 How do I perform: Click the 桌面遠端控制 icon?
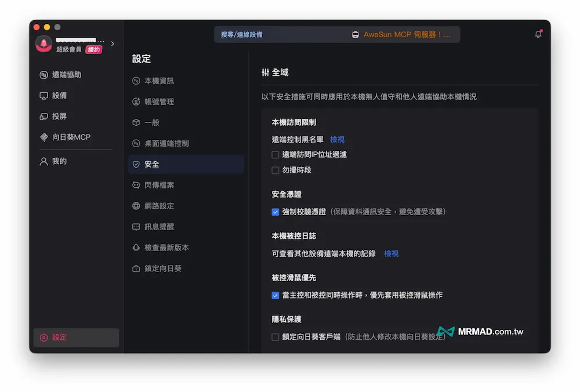point(136,143)
